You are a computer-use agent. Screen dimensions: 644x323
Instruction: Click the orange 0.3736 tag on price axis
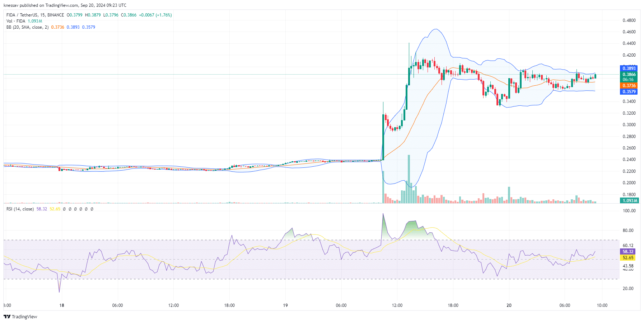click(629, 86)
